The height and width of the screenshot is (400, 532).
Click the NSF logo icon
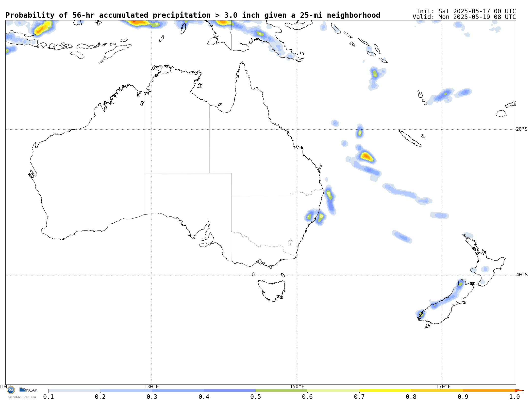point(11,390)
